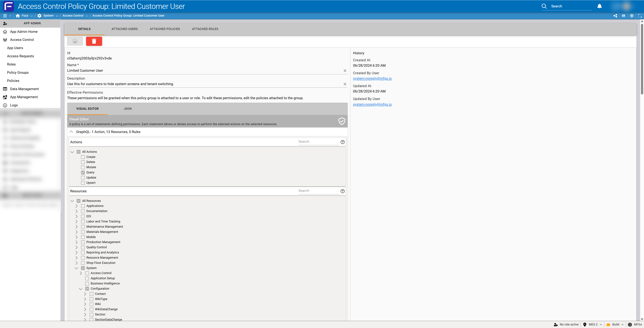Switch to the JSON editor tab
Viewport: 644px width, 328px height.
127,109
